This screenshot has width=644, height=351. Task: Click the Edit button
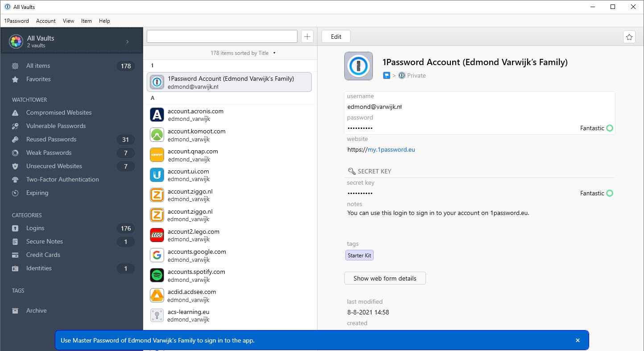(x=336, y=37)
